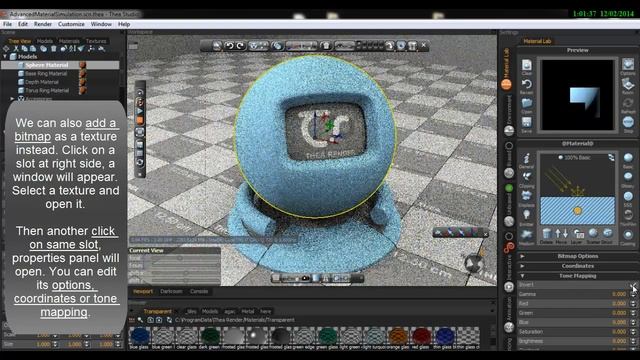Click the Save icon in Preview panel
640x360 pixels.
tap(527, 122)
